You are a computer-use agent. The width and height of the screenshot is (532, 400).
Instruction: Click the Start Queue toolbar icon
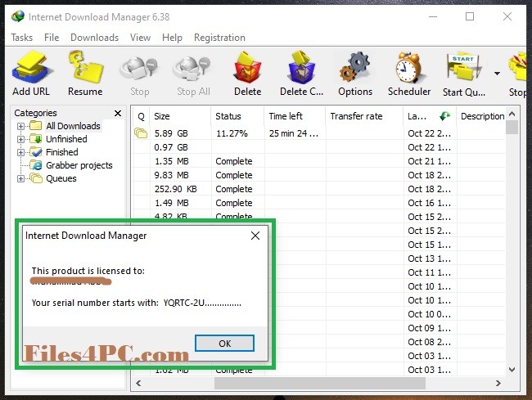point(463,67)
